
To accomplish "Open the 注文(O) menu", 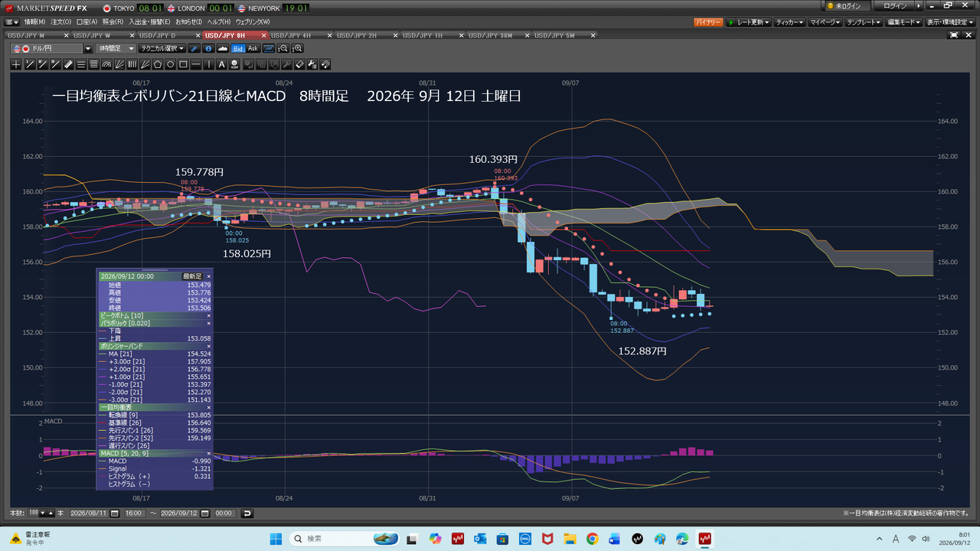I will point(60,21).
